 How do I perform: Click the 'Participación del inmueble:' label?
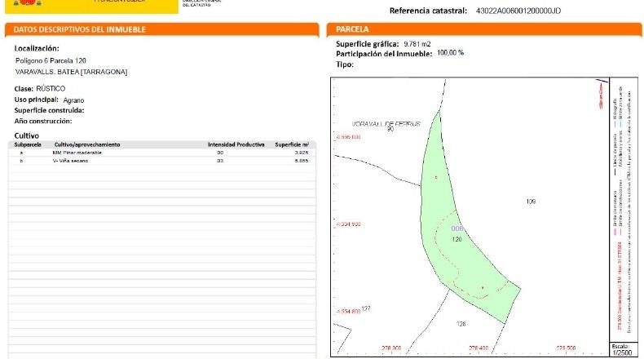384,54
